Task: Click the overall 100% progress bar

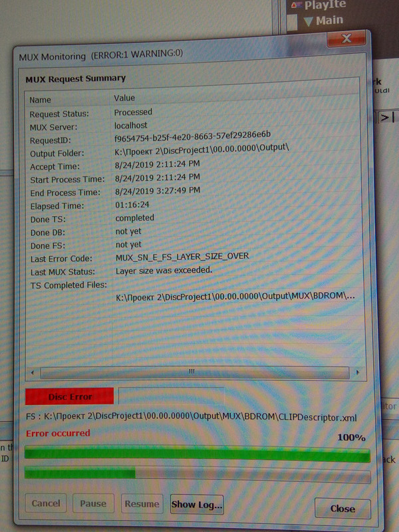Action: pyautogui.click(x=197, y=455)
